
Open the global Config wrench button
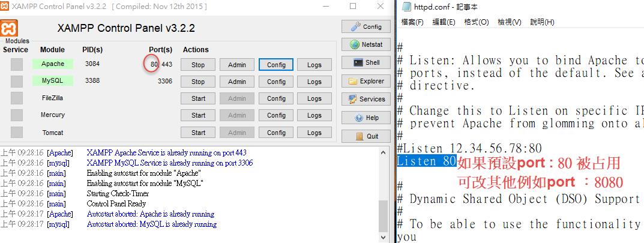[x=366, y=26]
